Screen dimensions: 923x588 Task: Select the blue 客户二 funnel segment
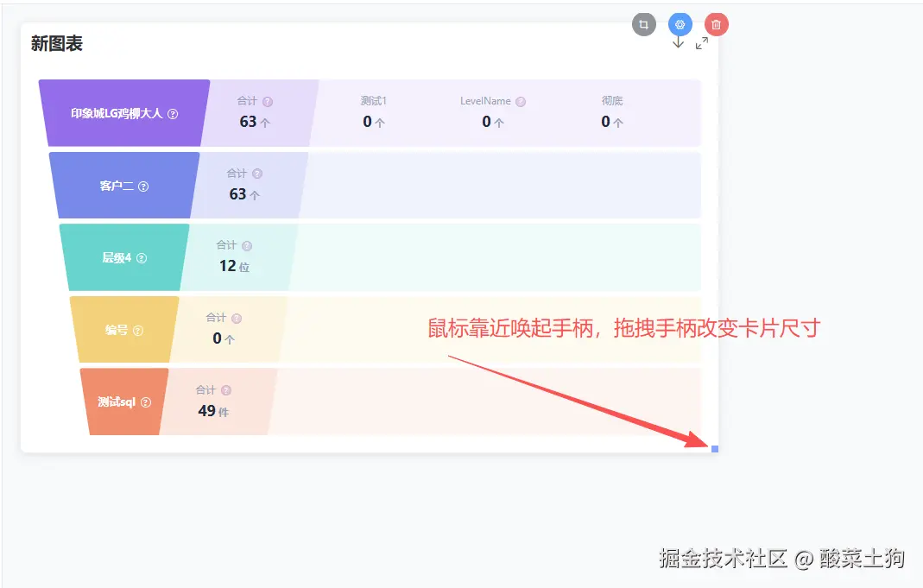coord(124,186)
